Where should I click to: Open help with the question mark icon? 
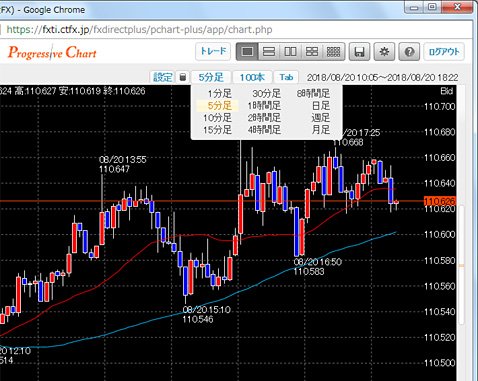(x=409, y=52)
